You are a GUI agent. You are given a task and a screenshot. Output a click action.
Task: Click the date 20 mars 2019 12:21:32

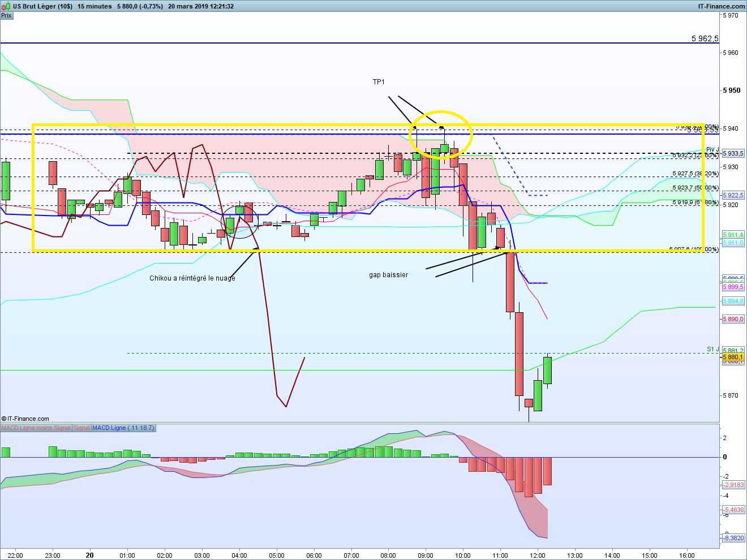tap(201, 6)
